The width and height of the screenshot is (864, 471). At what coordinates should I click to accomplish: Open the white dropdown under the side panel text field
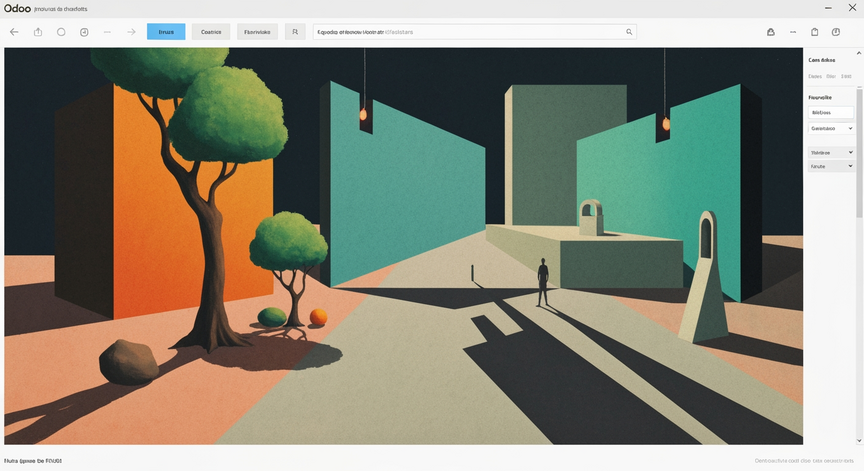(831, 128)
